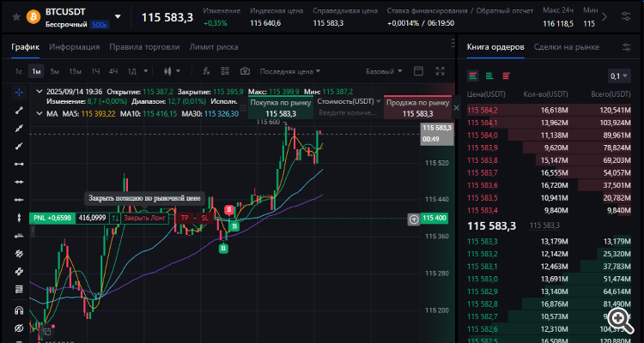Click the three-dot handle above order book
This screenshot has width=644, height=343.
click(453, 42)
